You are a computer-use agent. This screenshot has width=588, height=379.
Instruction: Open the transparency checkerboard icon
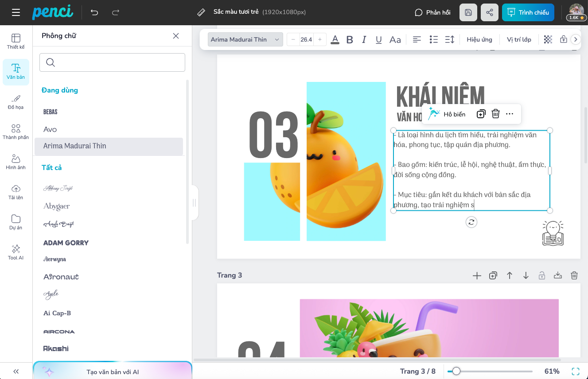(x=548, y=39)
